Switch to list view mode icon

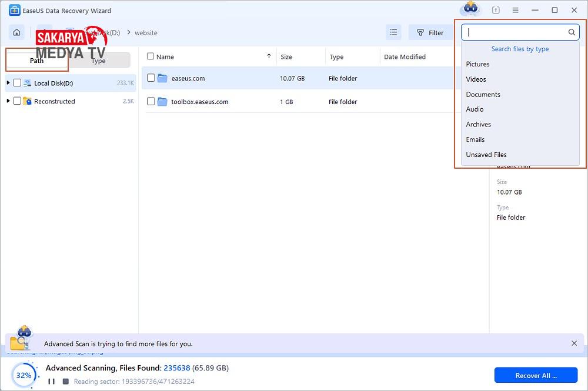click(x=393, y=32)
